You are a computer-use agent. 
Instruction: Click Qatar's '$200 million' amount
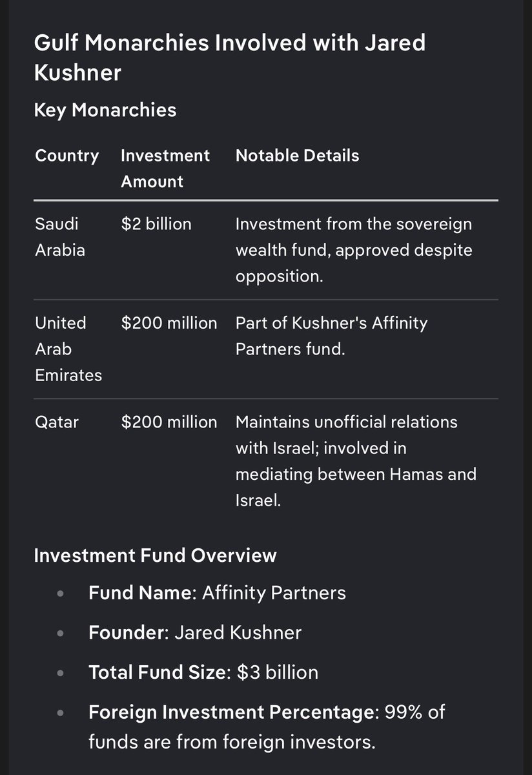(169, 422)
